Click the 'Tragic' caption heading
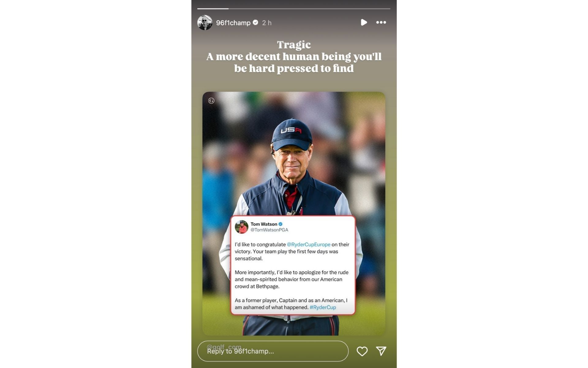This screenshot has width=588, height=368. tap(294, 45)
